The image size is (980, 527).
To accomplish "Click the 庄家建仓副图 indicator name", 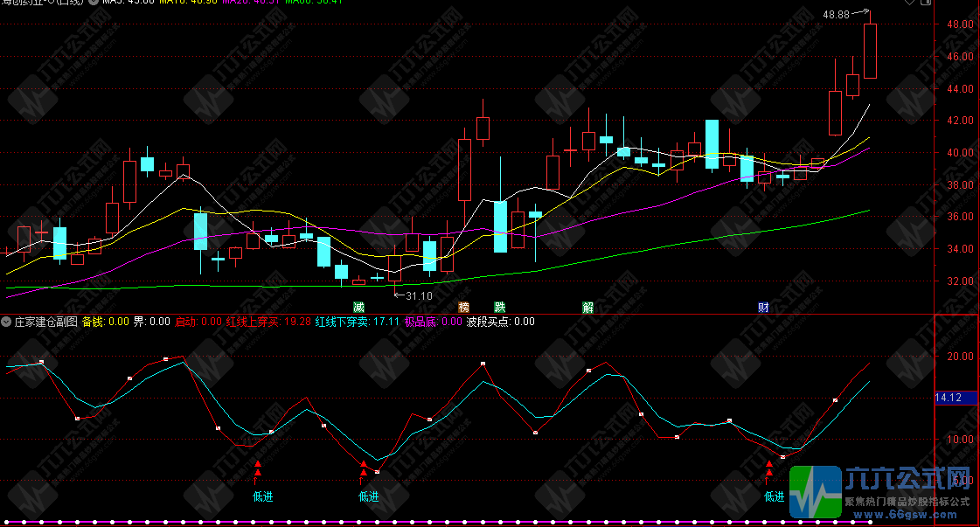I will pyautogui.click(x=45, y=322).
